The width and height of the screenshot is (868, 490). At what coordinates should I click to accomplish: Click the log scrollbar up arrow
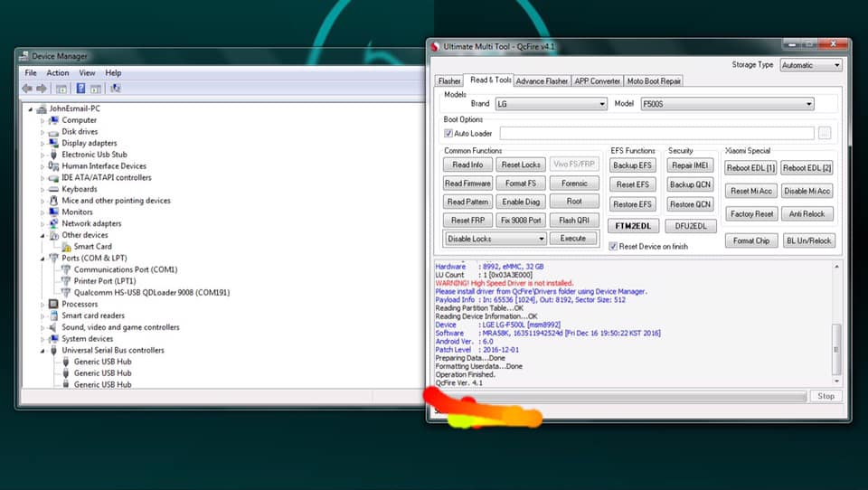[x=836, y=267]
